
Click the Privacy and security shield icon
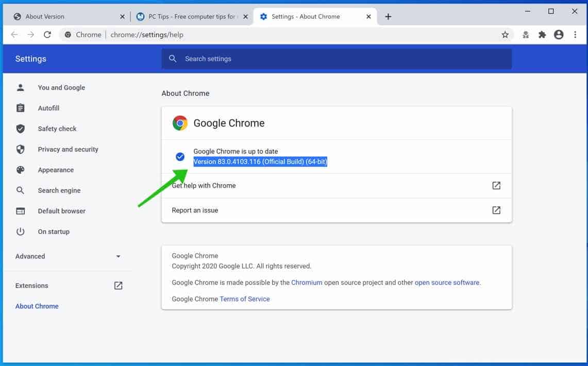pyautogui.click(x=21, y=149)
